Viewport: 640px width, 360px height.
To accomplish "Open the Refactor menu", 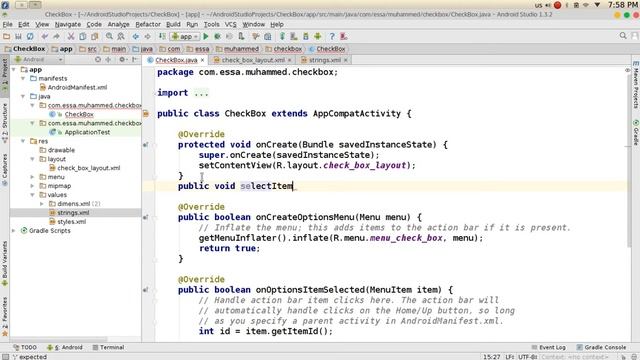I will (x=148, y=24).
